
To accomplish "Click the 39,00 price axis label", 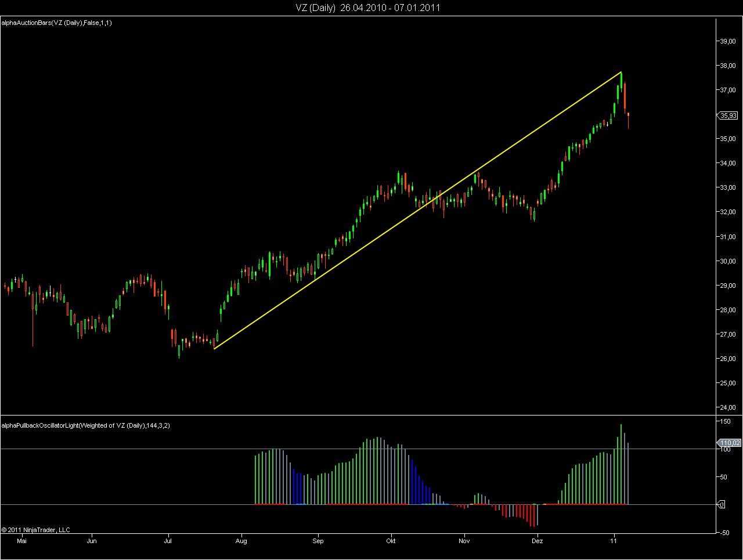I will 728,41.
